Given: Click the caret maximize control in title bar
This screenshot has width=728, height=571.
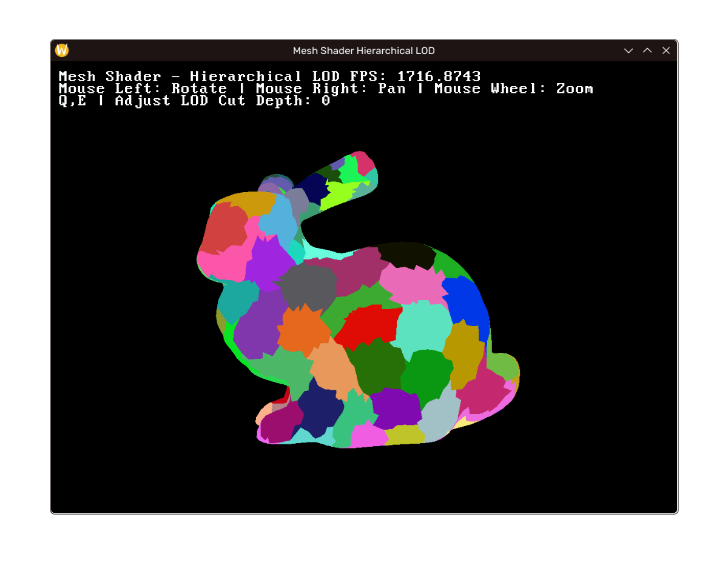Looking at the screenshot, I should click(647, 50).
